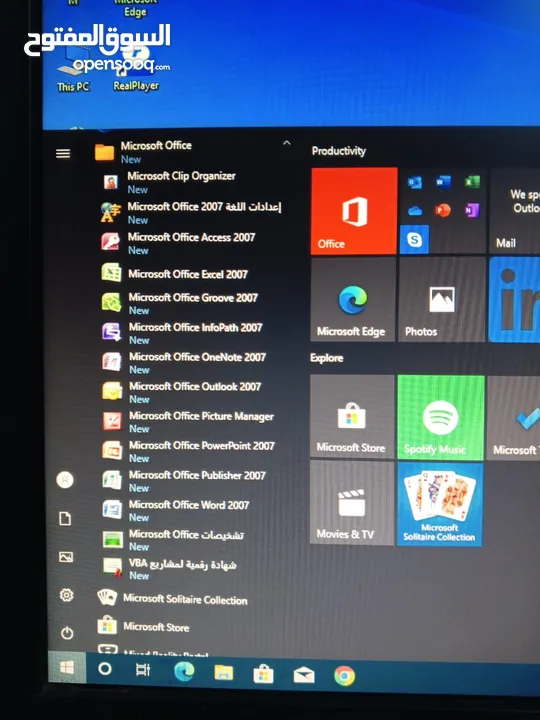Viewport: 540px width, 720px height.
Task: Open Documents from Start sidebar
Action: pos(65,518)
